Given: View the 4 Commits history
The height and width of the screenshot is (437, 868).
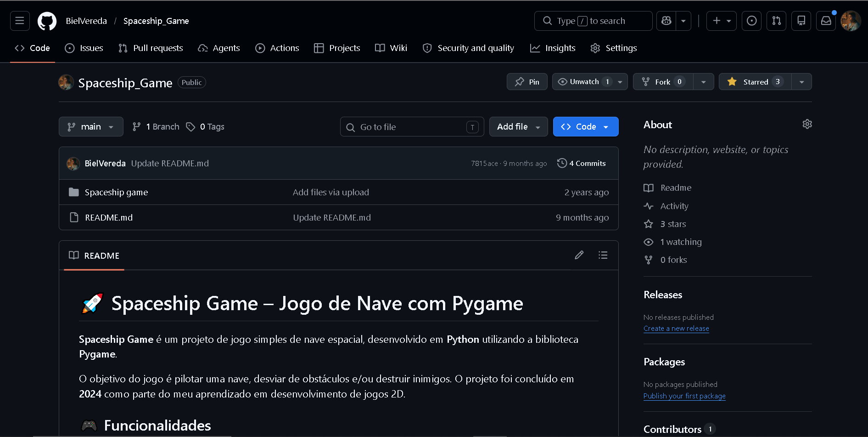Looking at the screenshot, I should 582,164.
